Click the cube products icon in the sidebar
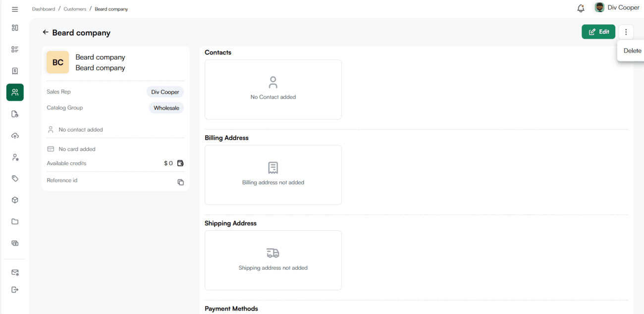This screenshot has width=644, height=314. point(15,200)
